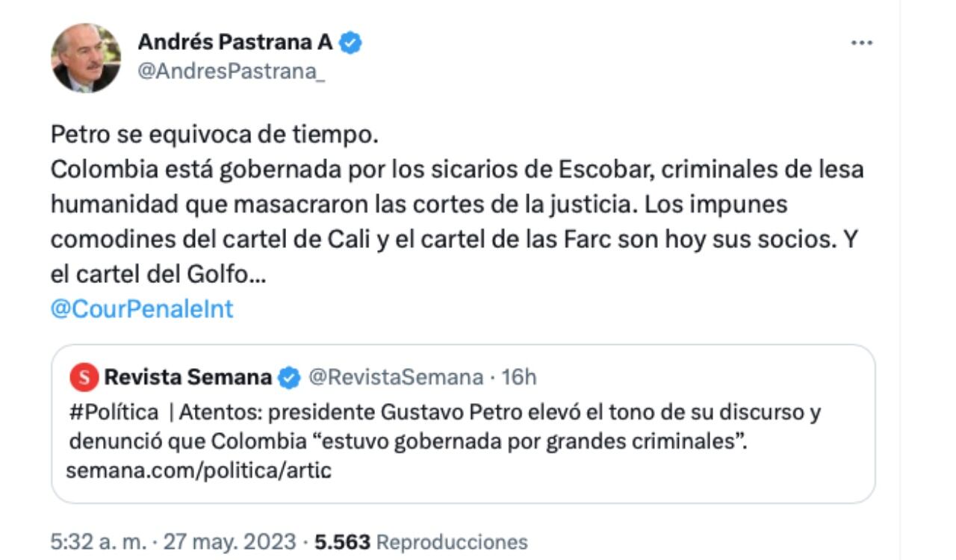
Task: Open the more options menu on Pastrana's tweet
Action: [x=863, y=43]
